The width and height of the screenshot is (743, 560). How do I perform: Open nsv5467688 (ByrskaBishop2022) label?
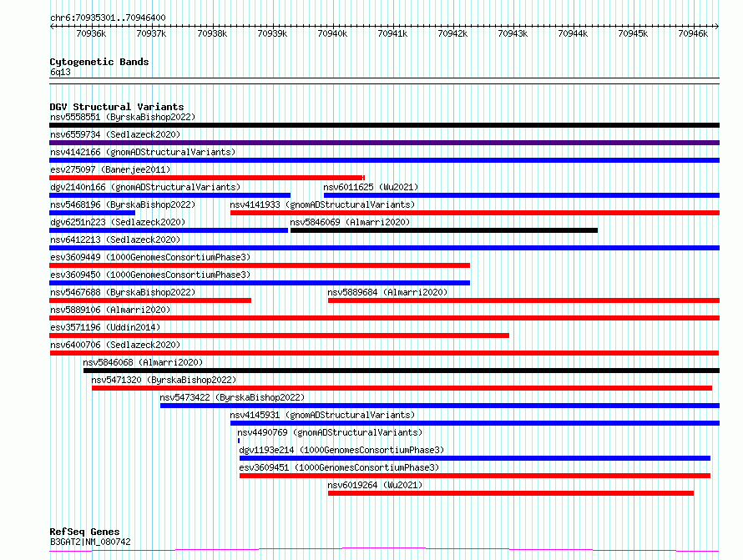tap(123, 292)
